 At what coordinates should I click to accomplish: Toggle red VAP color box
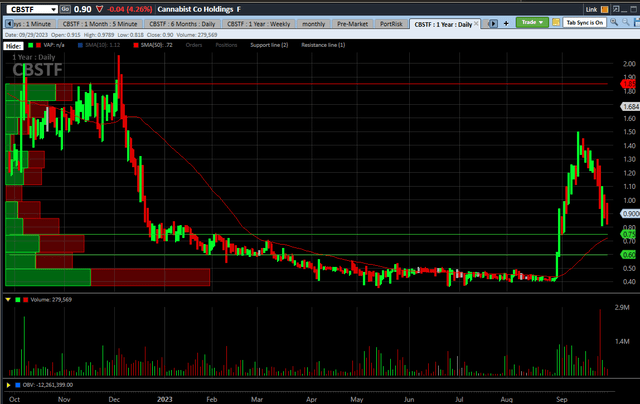pyautogui.click(x=38, y=45)
